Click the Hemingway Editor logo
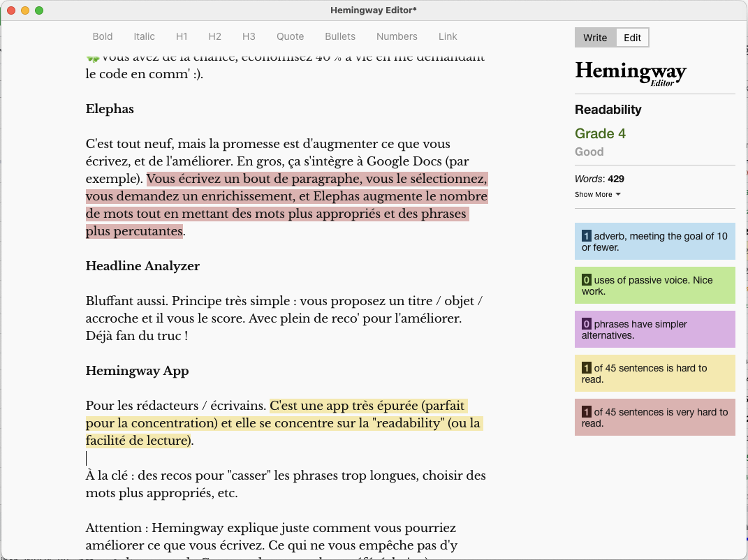The width and height of the screenshot is (748, 560). [631, 73]
